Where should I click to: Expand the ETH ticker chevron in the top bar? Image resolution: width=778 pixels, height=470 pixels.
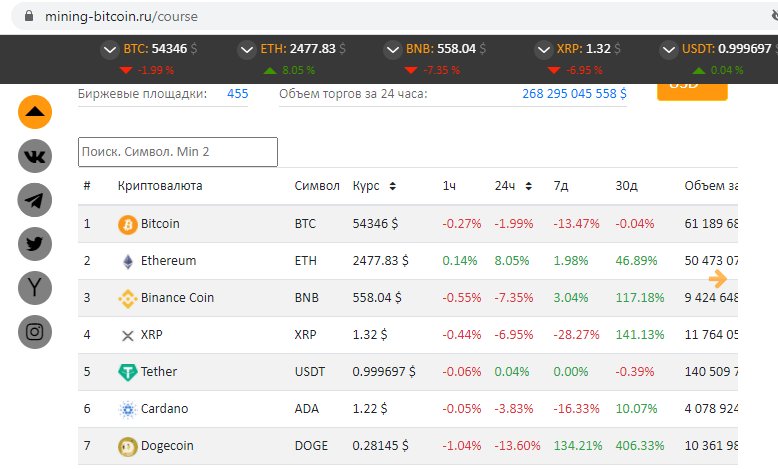pos(247,50)
